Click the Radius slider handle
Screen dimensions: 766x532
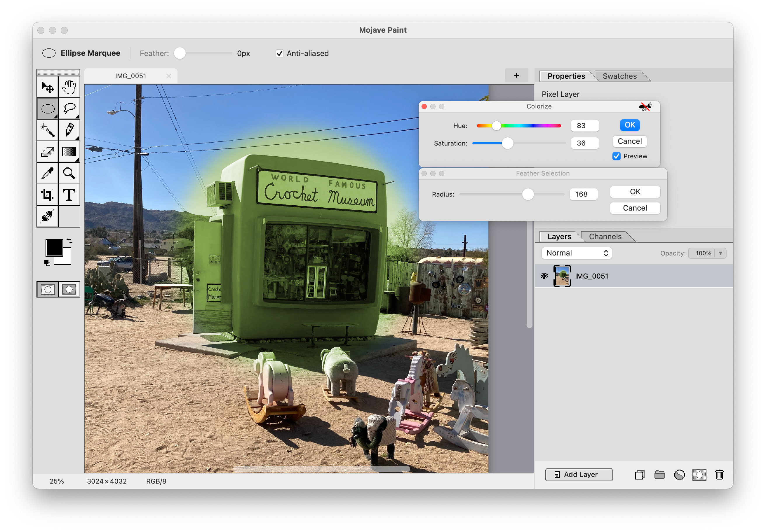[x=528, y=194]
